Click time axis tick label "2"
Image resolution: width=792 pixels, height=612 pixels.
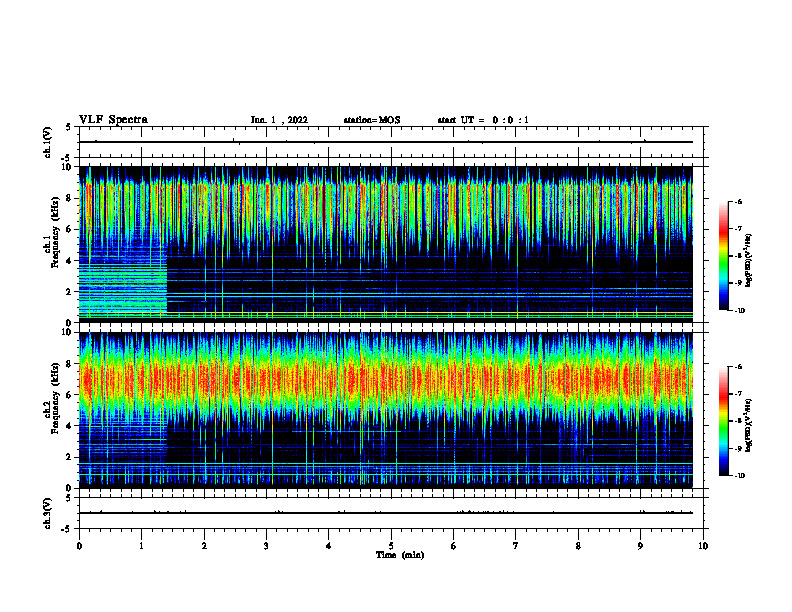204,546
